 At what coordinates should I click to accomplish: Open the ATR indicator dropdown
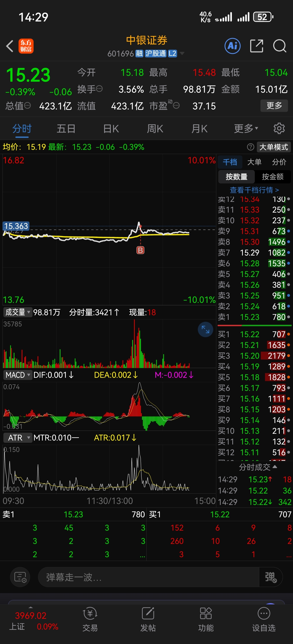17,437
